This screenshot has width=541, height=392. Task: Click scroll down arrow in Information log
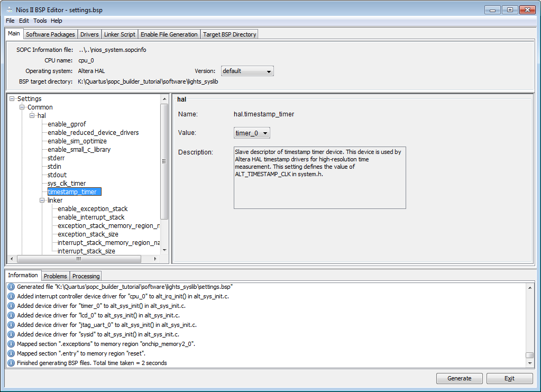530,363
